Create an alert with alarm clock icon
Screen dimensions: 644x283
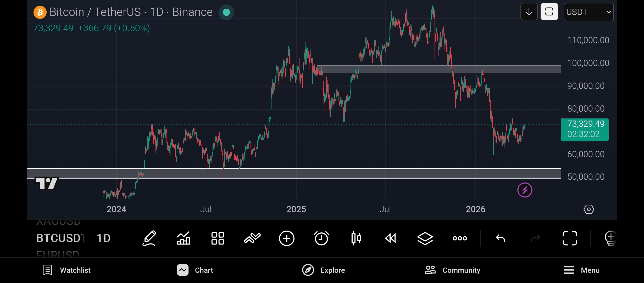click(x=321, y=238)
